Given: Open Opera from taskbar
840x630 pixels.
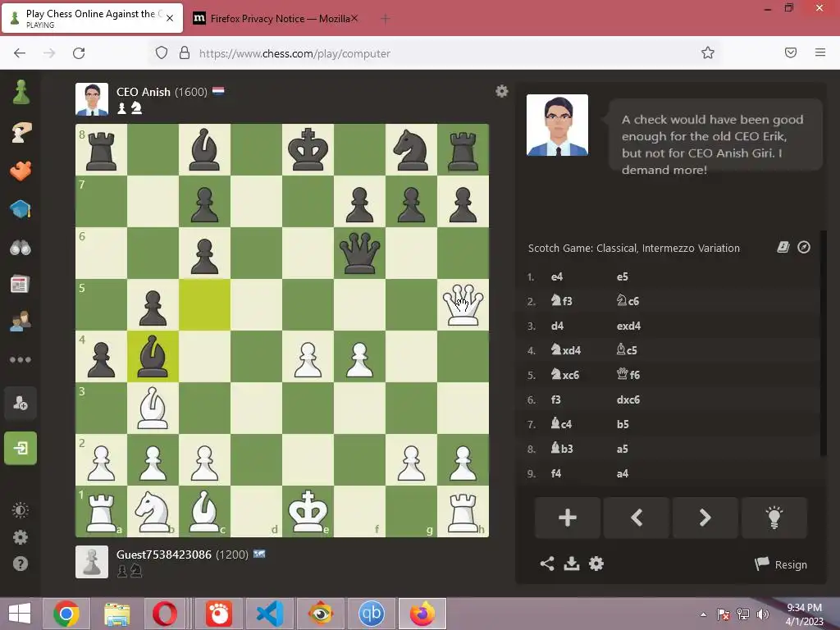Looking at the screenshot, I should pyautogui.click(x=164, y=614).
